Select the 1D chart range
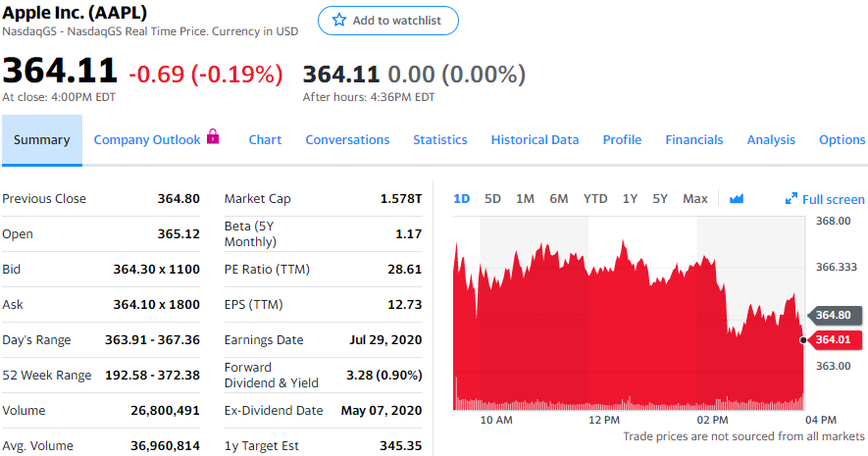 click(x=462, y=199)
